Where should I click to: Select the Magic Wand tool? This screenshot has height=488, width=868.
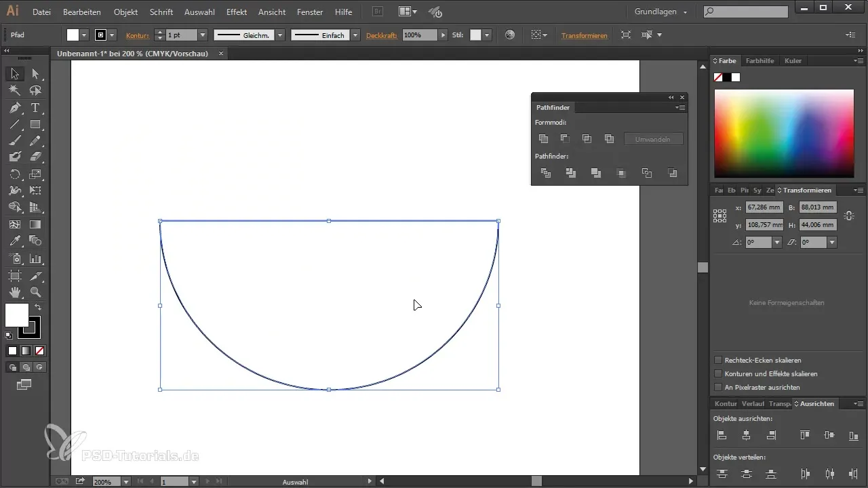tap(15, 91)
